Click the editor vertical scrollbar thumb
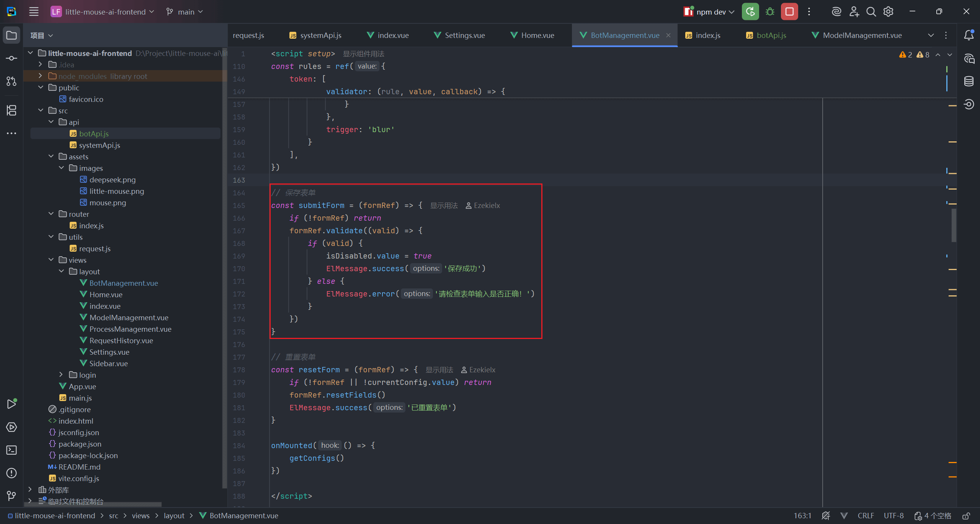This screenshot has width=980, height=524. tap(954, 225)
